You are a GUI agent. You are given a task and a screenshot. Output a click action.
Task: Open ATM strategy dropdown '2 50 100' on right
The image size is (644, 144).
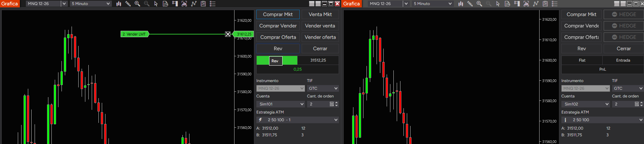(x=603, y=120)
